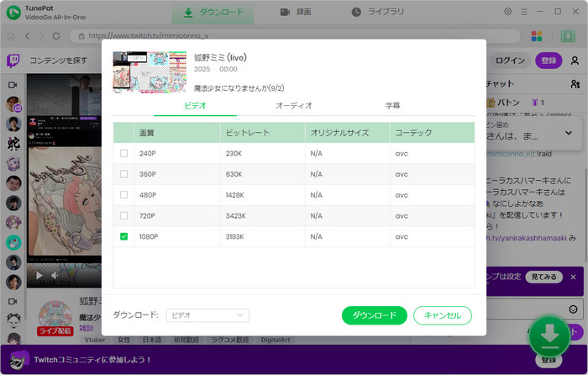Dismiss the purple banner with X
This screenshot has height=375, width=588.
click(573, 277)
